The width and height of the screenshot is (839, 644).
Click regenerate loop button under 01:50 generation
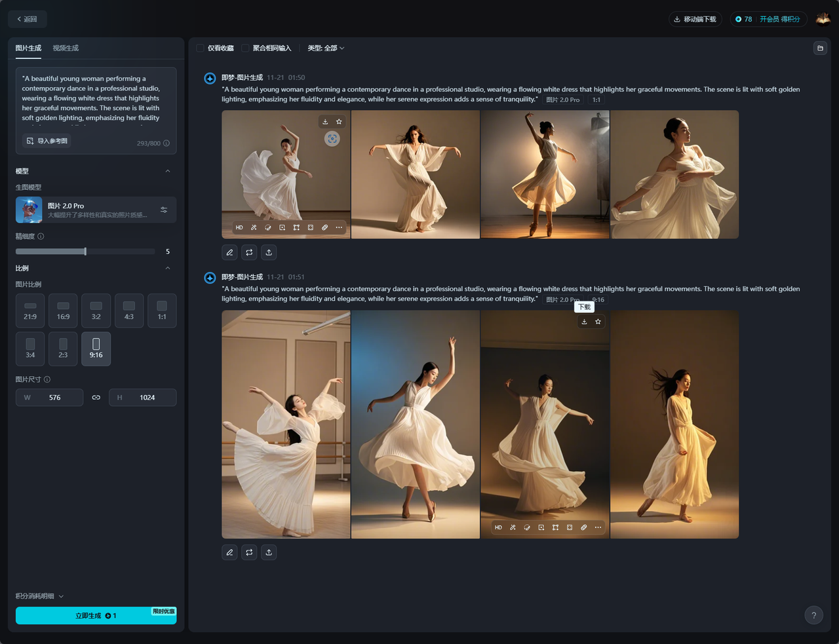[x=249, y=252]
